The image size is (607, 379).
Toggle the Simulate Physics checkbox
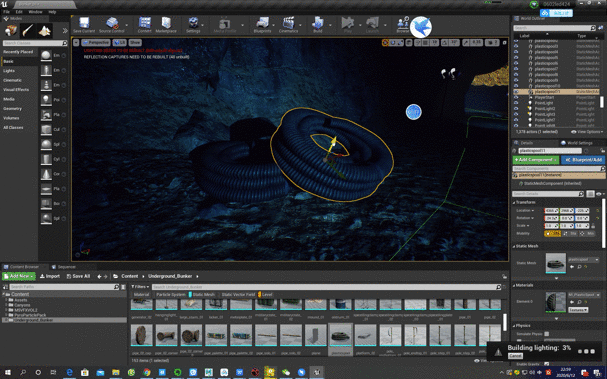(x=546, y=334)
